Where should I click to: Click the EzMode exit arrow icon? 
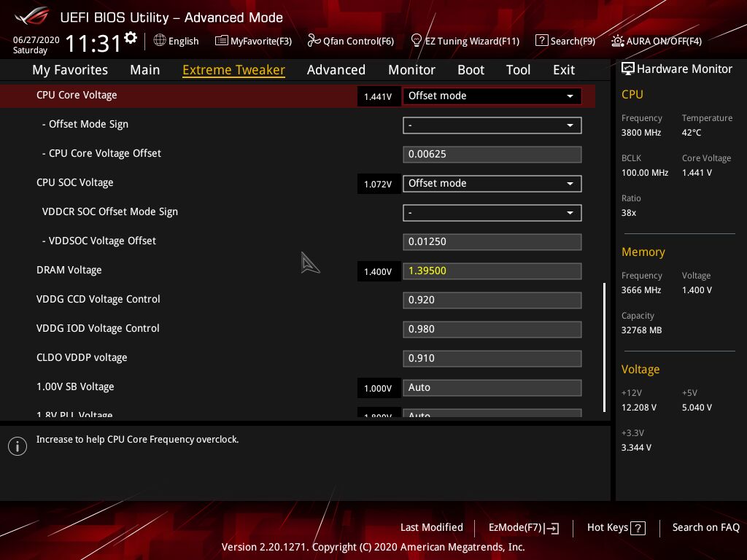pyautogui.click(x=551, y=528)
